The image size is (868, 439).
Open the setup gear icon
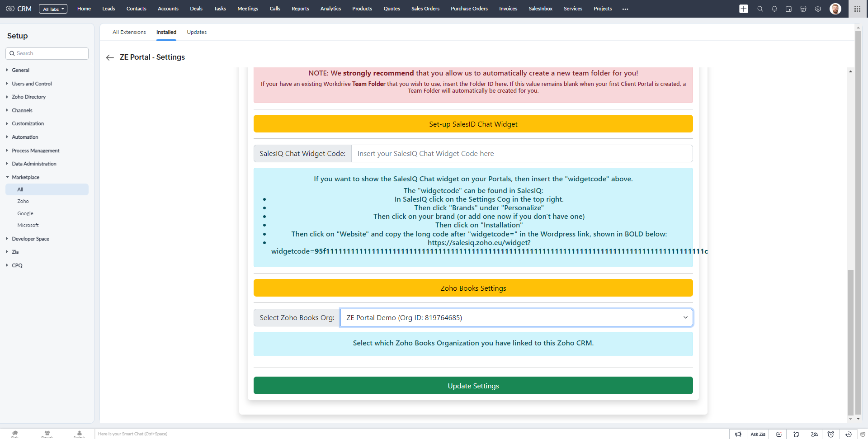(x=818, y=9)
